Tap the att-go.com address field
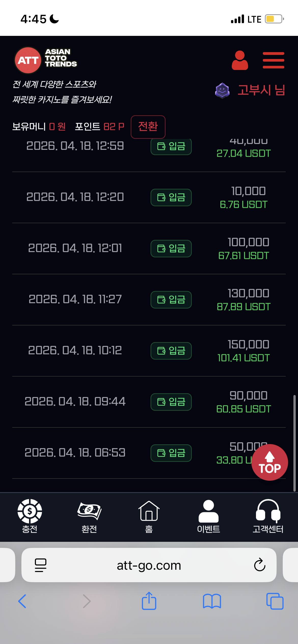This screenshot has width=298, height=644. (x=149, y=565)
